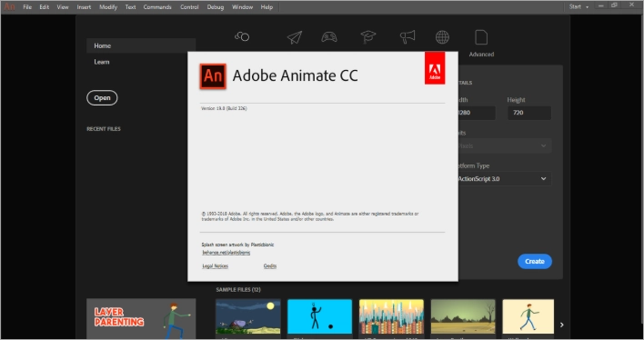The width and height of the screenshot is (644, 340).
Task: Open the Insert menu
Action: click(x=84, y=7)
